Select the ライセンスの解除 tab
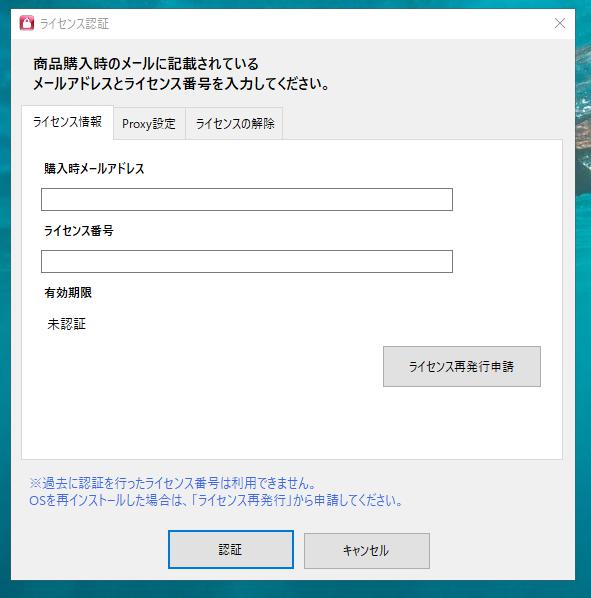The width and height of the screenshot is (591, 598). pos(234,124)
